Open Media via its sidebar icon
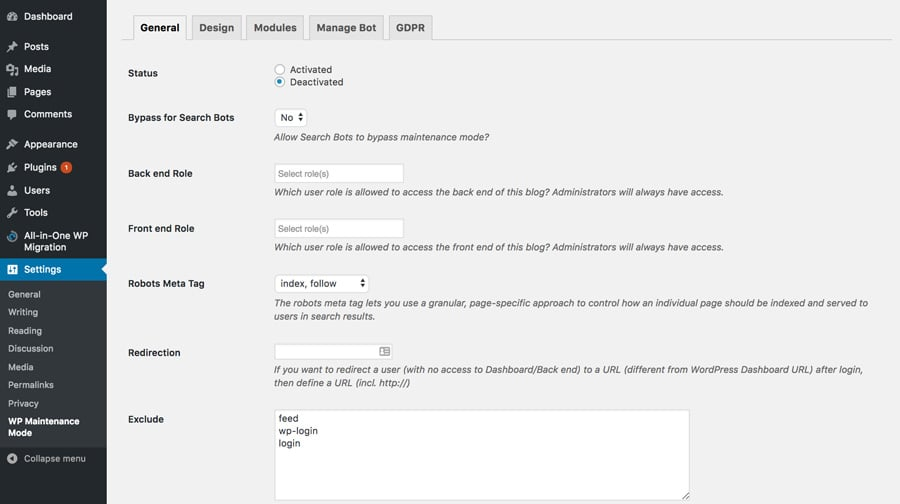Viewport: 900px width, 504px height. (12, 69)
